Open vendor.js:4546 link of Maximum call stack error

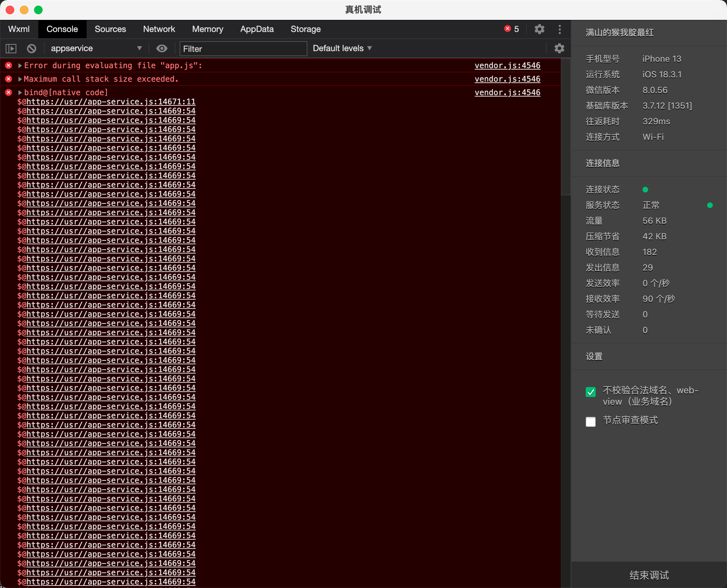507,79
